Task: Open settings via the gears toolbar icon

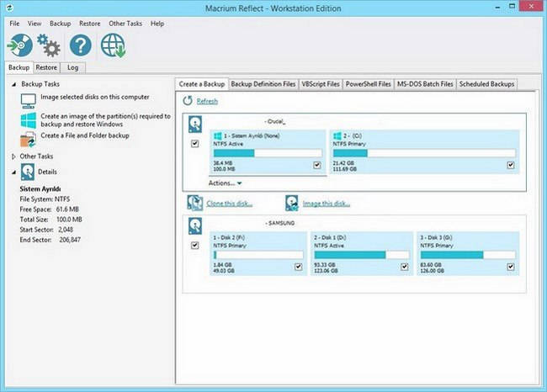Action: [47, 45]
